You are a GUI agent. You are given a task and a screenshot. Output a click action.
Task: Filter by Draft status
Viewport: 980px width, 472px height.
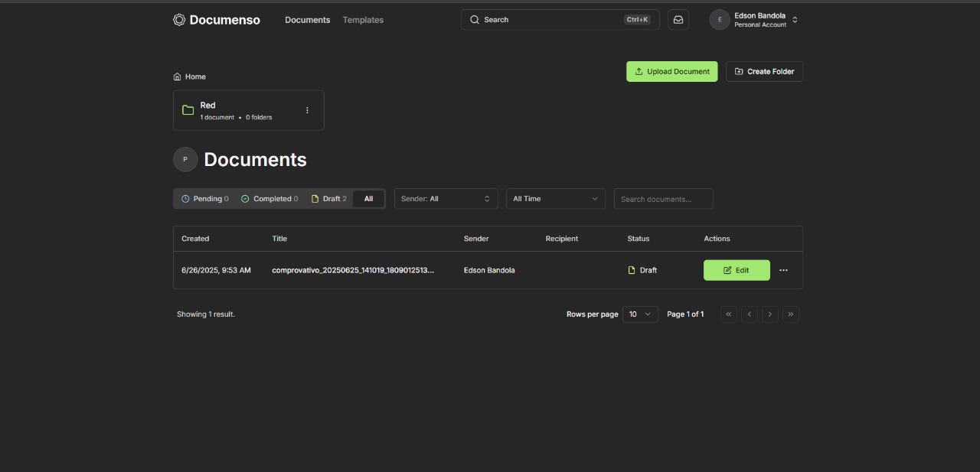coord(329,199)
